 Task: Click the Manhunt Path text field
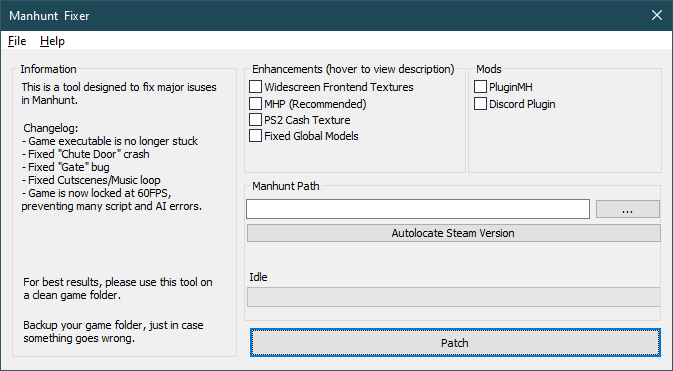(x=418, y=209)
